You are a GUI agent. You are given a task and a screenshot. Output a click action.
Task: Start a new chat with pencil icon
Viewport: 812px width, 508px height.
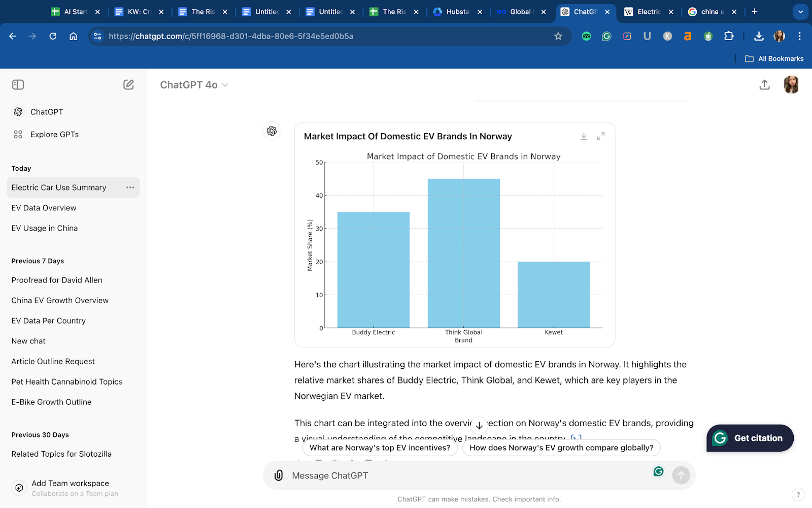coord(128,85)
